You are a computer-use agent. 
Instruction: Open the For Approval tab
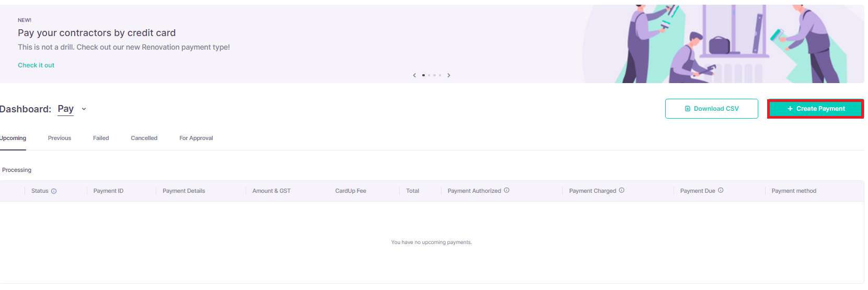[196, 138]
